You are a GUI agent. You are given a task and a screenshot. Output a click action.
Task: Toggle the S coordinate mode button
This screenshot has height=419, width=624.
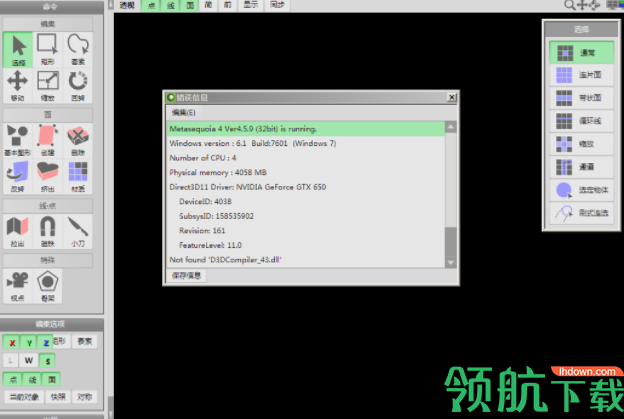click(x=47, y=361)
